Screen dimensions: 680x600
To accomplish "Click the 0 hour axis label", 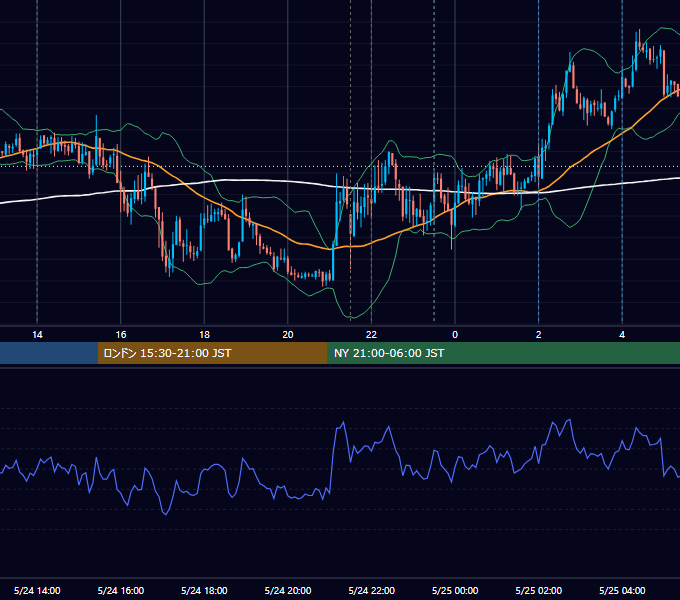I will 455,335.
